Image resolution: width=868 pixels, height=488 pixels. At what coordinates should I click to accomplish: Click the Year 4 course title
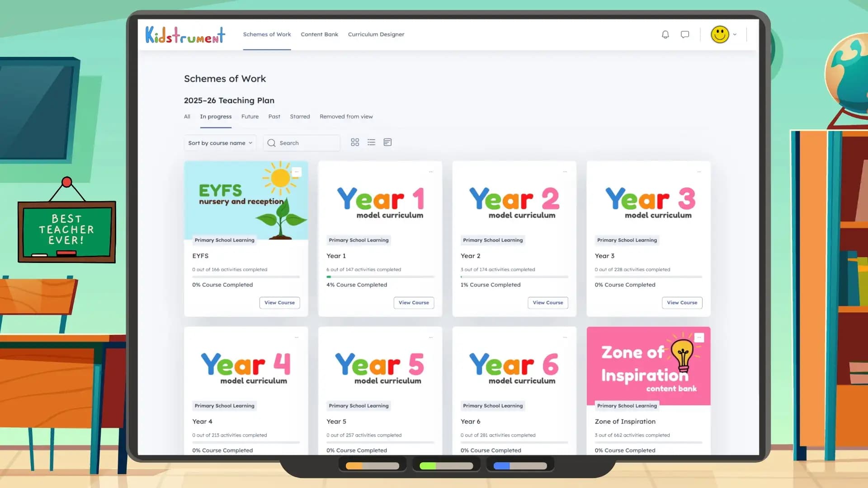coord(202,422)
